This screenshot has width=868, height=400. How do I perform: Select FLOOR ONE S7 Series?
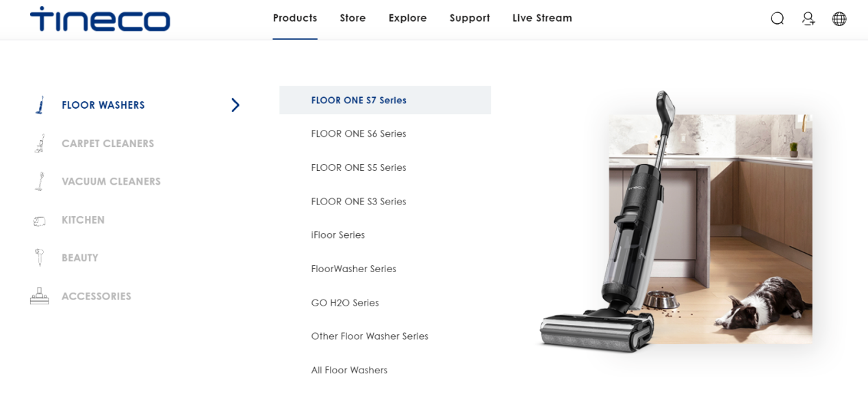coord(359,101)
